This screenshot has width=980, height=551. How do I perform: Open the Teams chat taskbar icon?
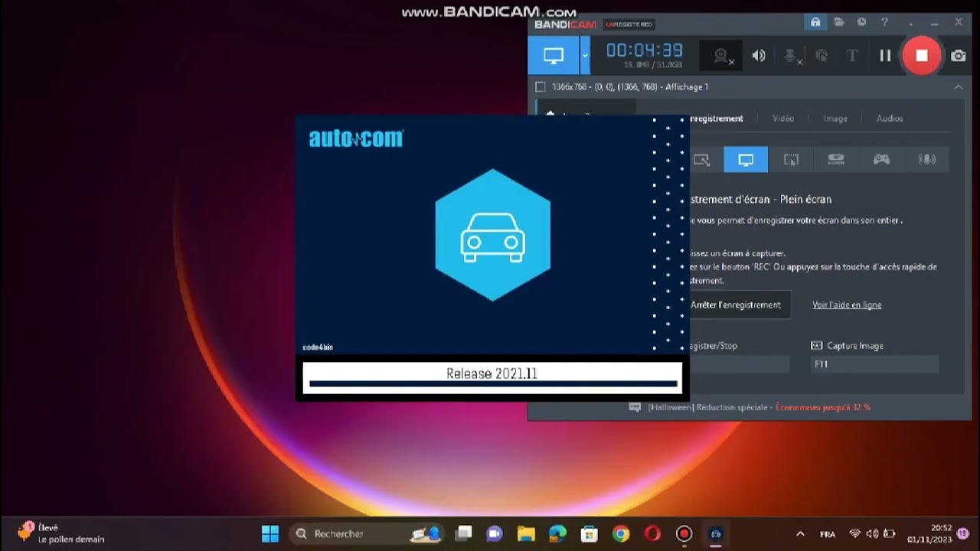(x=495, y=533)
